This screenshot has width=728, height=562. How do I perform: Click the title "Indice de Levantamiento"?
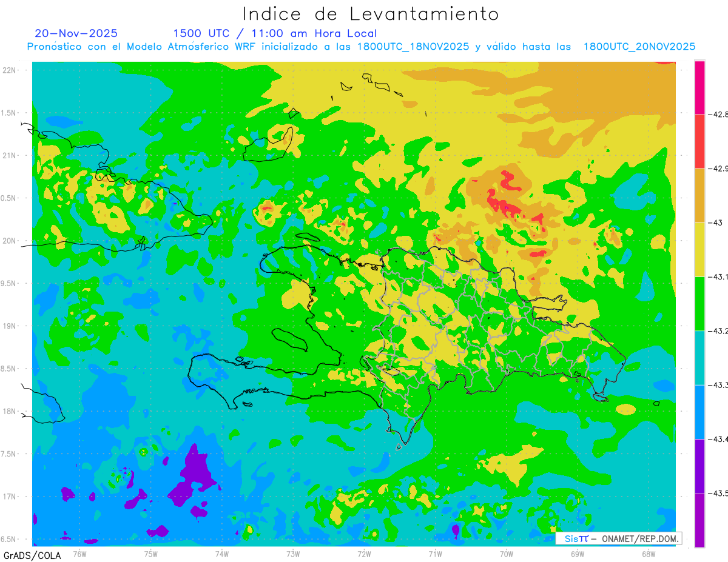(371, 14)
